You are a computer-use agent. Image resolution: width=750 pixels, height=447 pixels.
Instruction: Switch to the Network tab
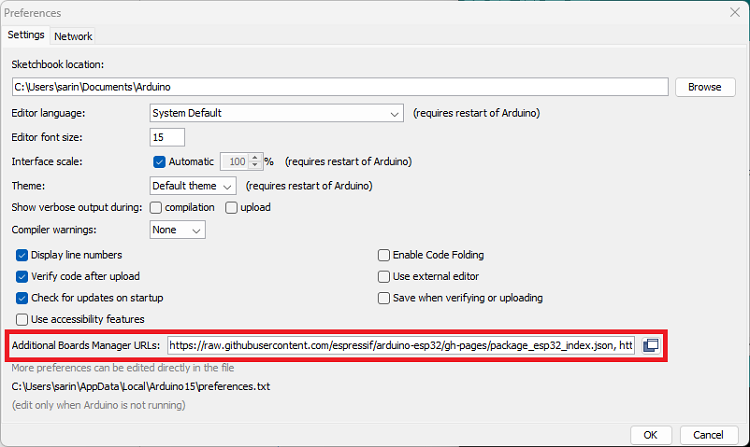point(73,36)
